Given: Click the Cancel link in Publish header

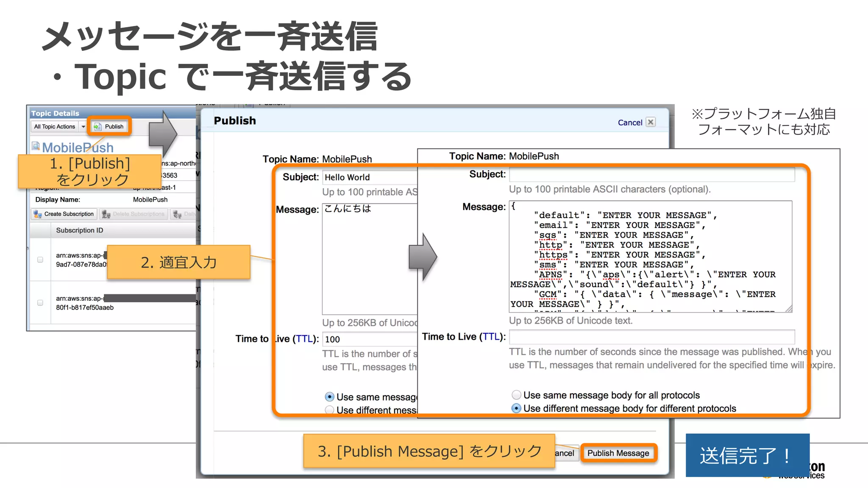Looking at the screenshot, I should click(x=630, y=123).
